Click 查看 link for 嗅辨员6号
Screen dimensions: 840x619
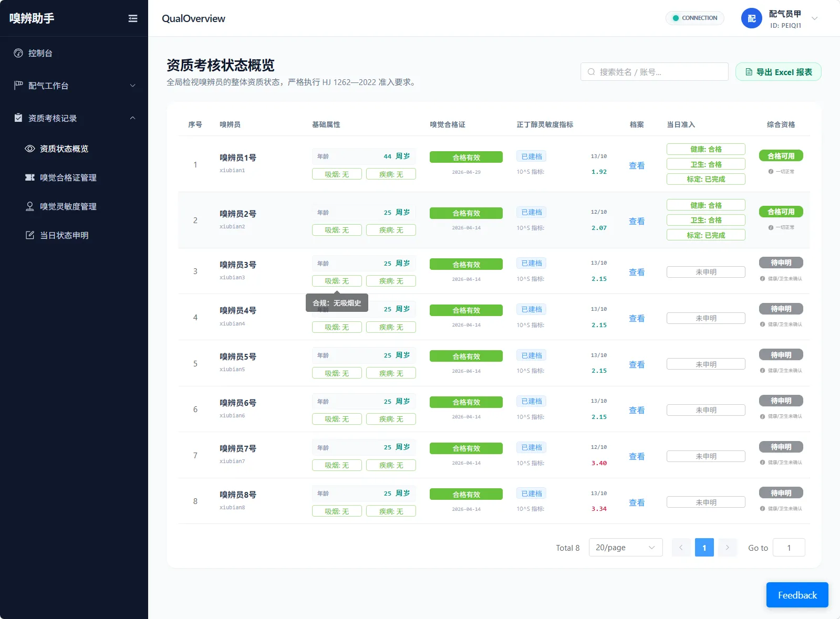(637, 410)
